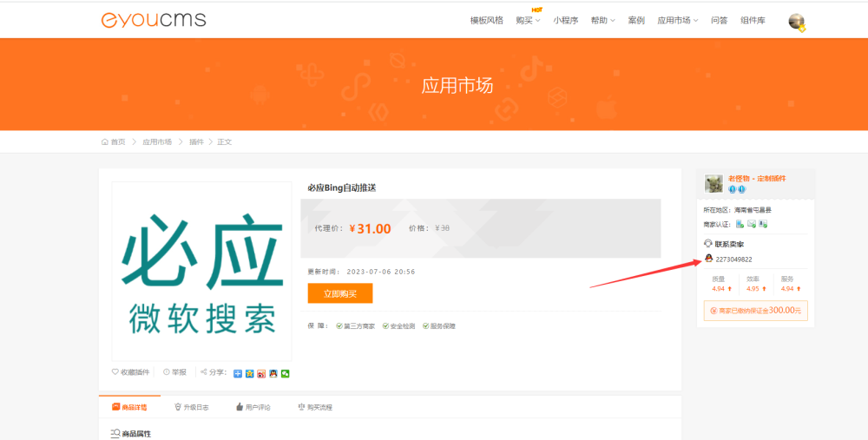Share to WeChat with the green icon
The image size is (868, 440).
pyautogui.click(x=285, y=373)
